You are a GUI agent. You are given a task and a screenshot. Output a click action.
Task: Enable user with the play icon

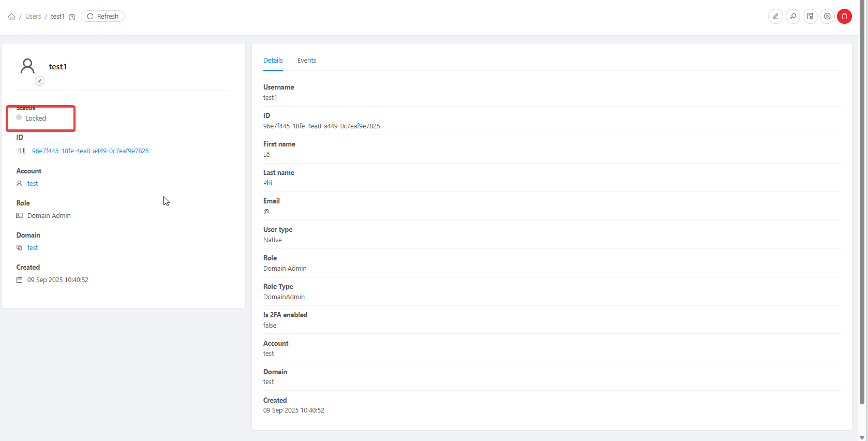click(827, 17)
